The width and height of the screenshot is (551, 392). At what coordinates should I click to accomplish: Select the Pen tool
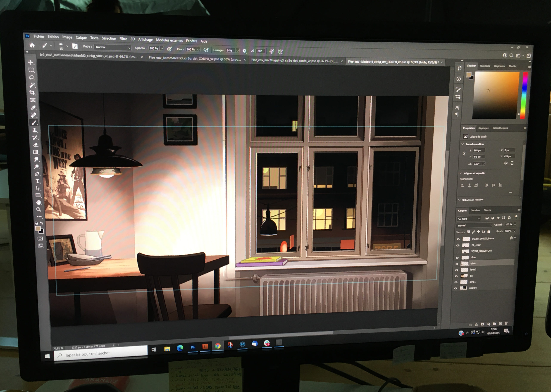coord(37,174)
